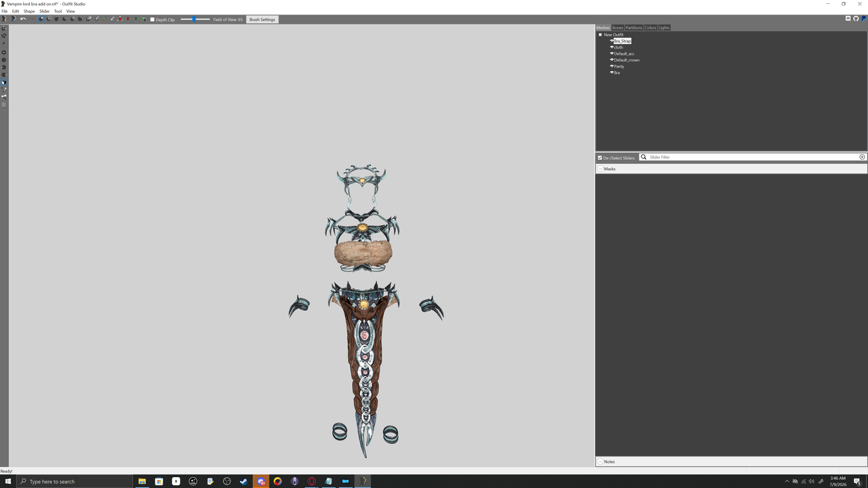Open the Edit menu
This screenshot has width=868, height=488.
pyautogui.click(x=16, y=12)
